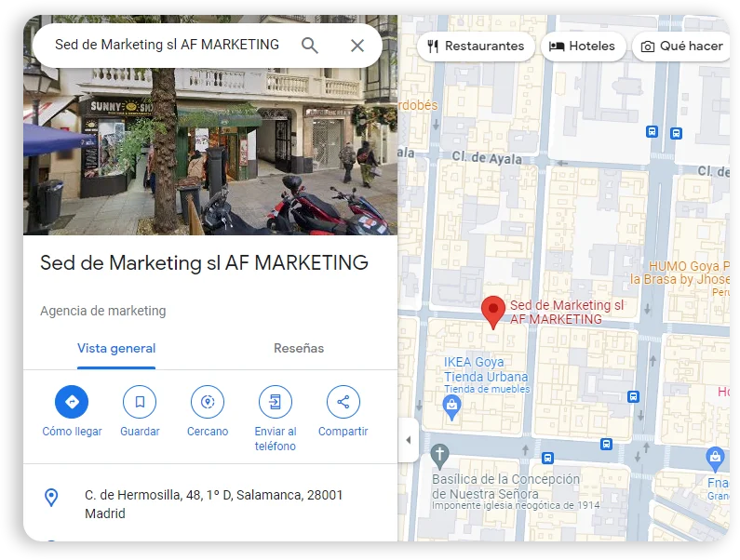Click the Fnac shopping pin icon
Viewport: 740px width, 560px height.
tap(715, 459)
